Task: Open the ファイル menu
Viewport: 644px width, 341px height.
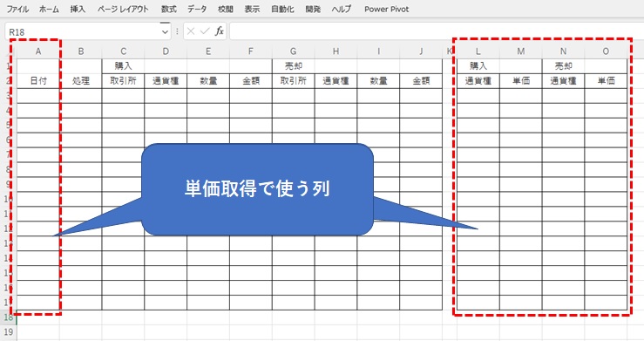Action: click(x=17, y=9)
